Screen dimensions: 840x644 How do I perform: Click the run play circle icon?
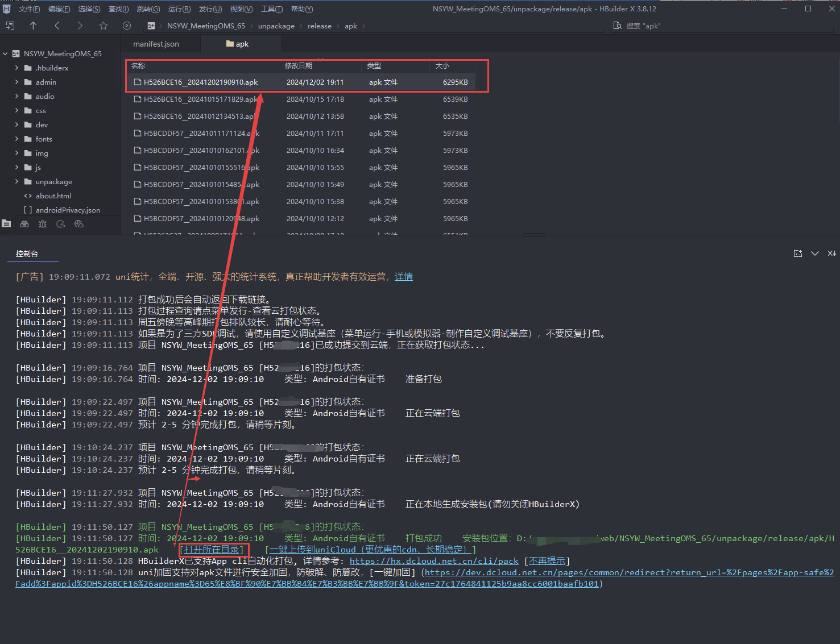tap(127, 26)
